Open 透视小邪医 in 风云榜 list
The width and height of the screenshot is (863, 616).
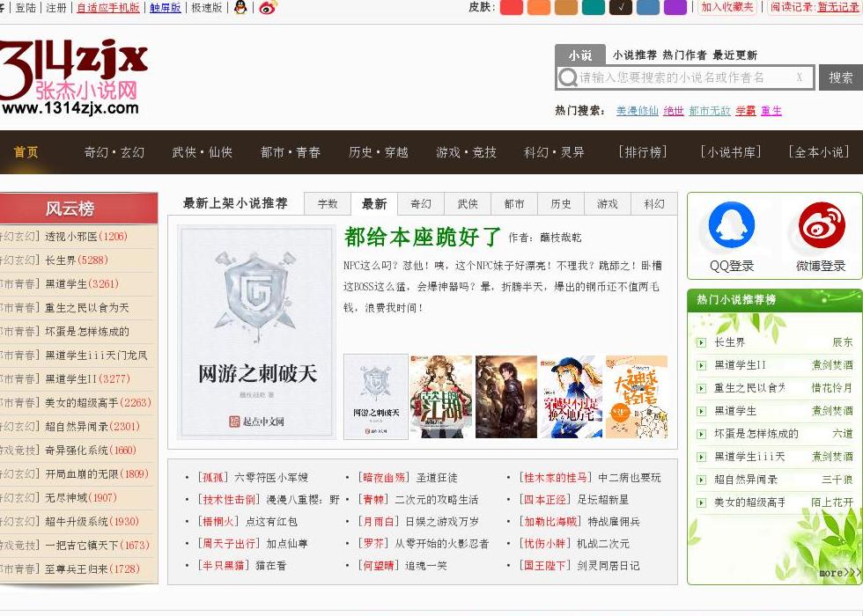tap(71, 237)
